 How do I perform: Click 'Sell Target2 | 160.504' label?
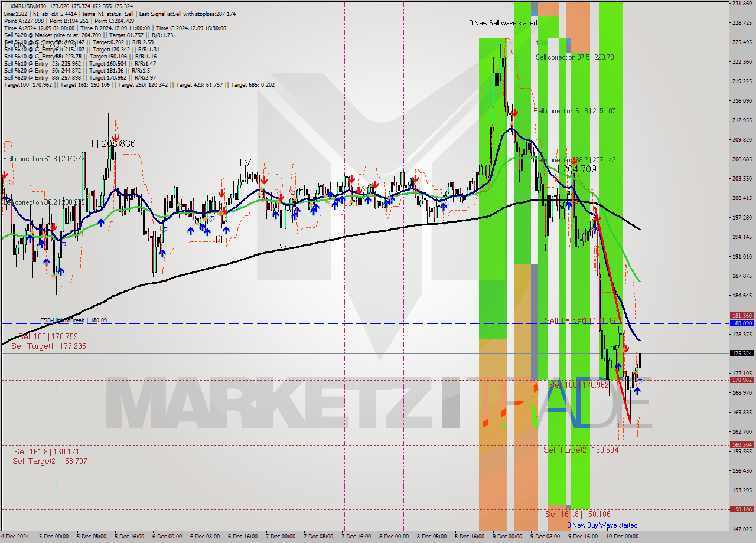tap(581, 450)
